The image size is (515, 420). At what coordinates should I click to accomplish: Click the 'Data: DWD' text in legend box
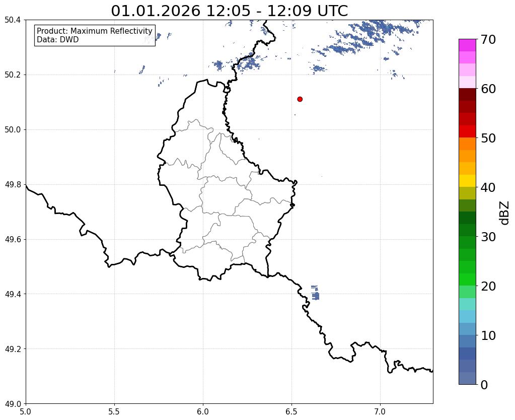[x=57, y=40]
